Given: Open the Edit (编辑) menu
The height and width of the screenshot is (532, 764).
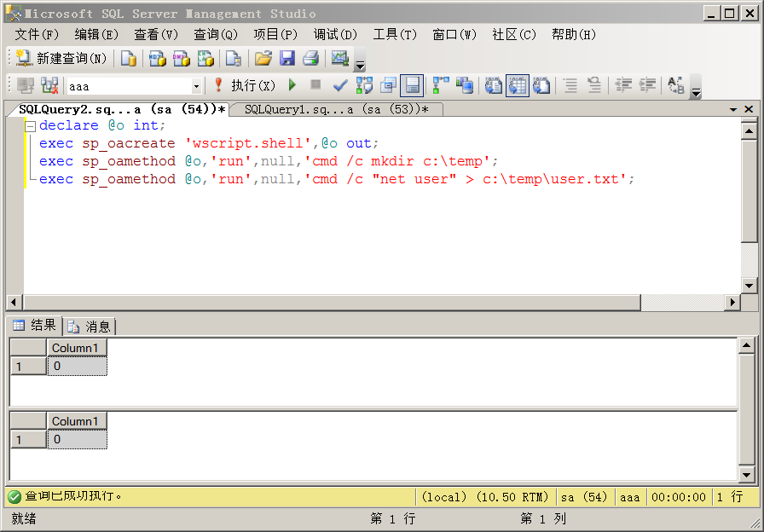Looking at the screenshot, I should (x=96, y=35).
